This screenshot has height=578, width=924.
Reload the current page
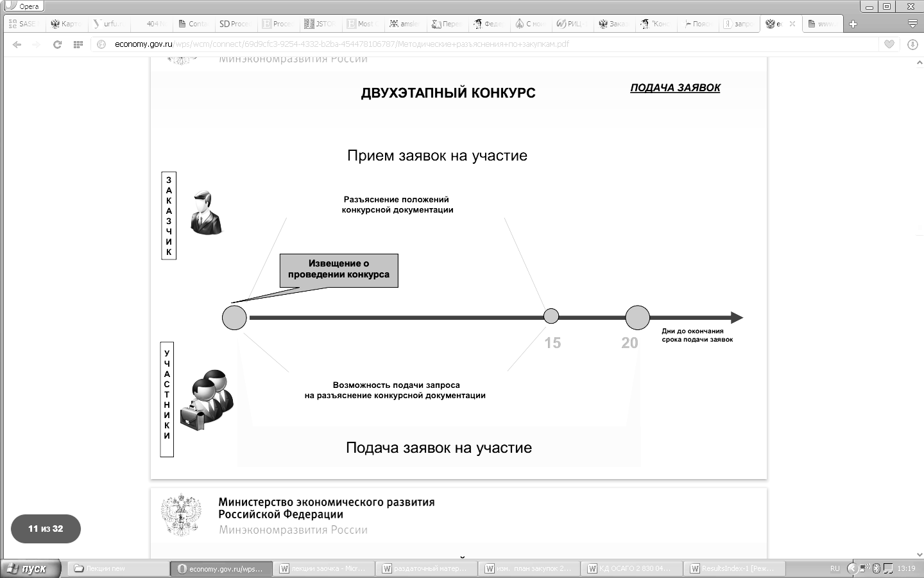[x=57, y=44]
